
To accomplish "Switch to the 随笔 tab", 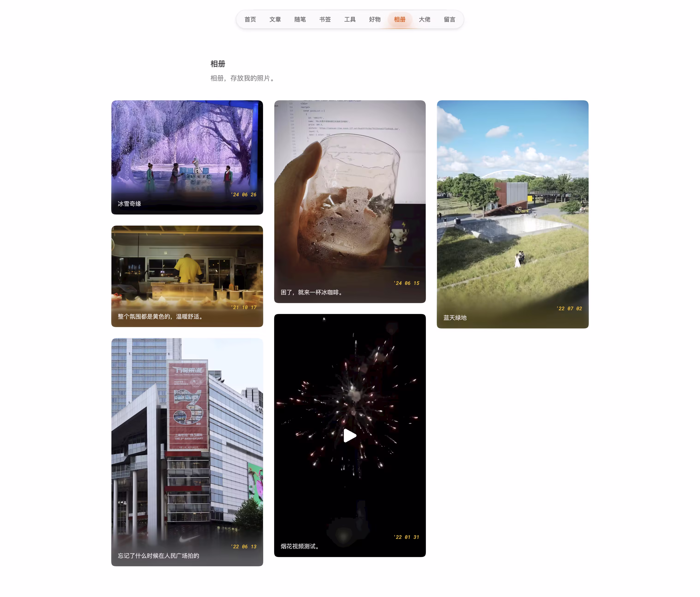I will [300, 19].
